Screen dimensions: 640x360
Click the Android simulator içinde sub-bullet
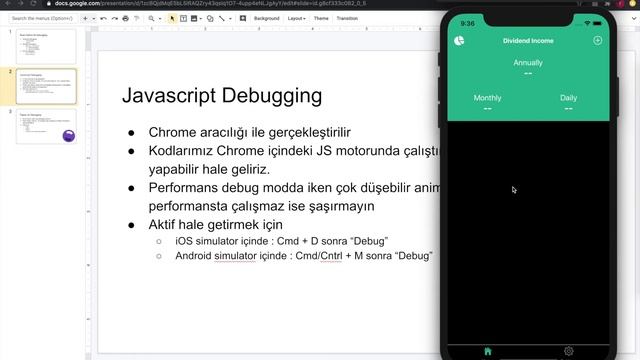coord(304,256)
